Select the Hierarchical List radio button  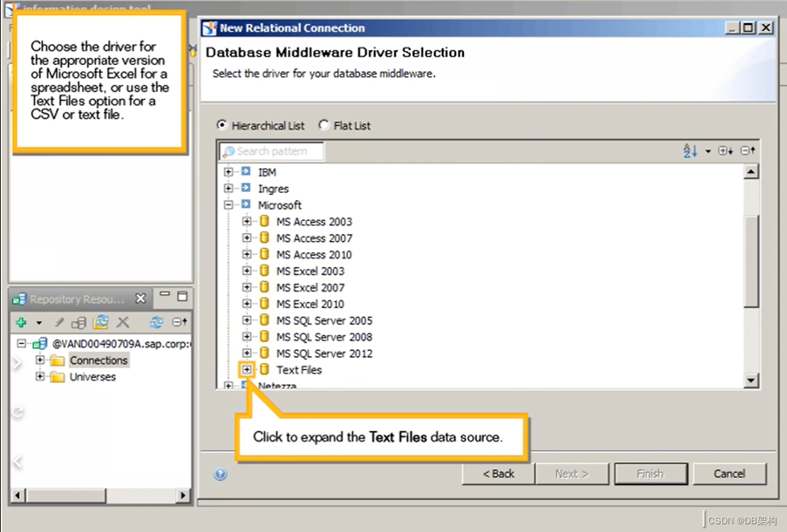click(221, 124)
